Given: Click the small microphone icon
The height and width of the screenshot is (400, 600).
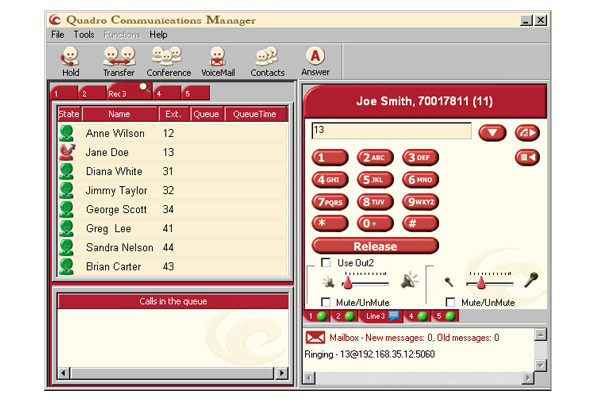Looking at the screenshot, I should click(x=449, y=282).
